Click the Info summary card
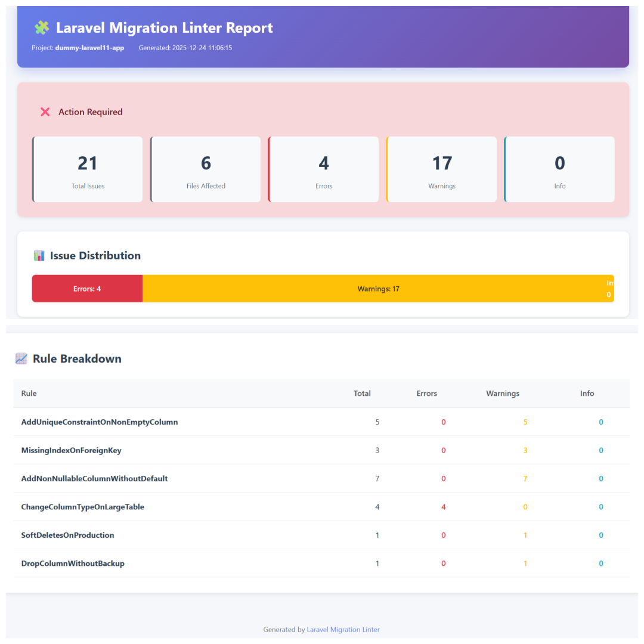 coord(559,169)
